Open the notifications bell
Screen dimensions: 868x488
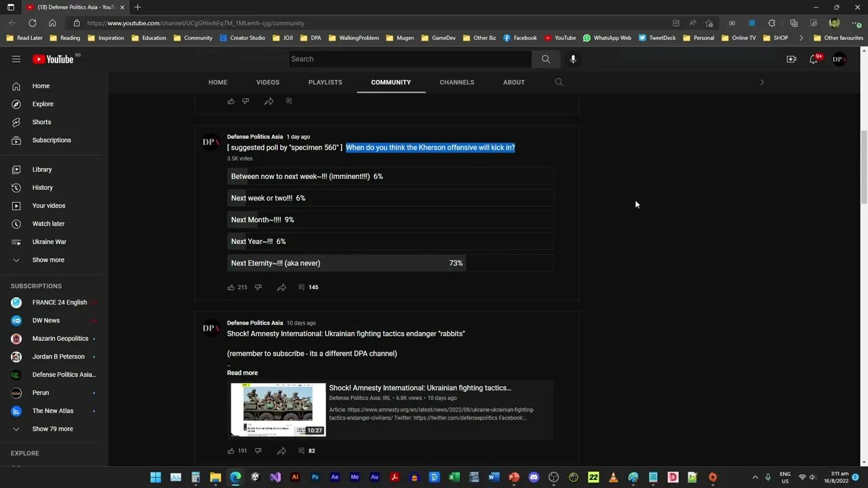pos(814,59)
